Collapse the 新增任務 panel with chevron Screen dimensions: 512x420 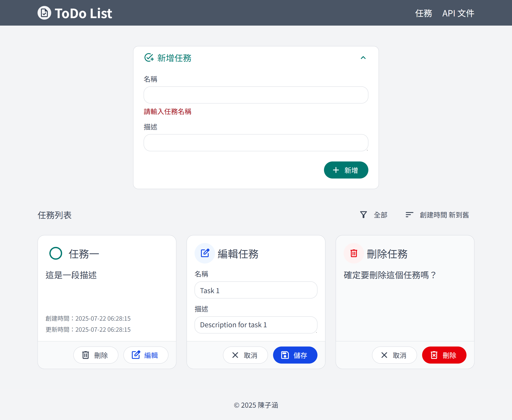363,58
